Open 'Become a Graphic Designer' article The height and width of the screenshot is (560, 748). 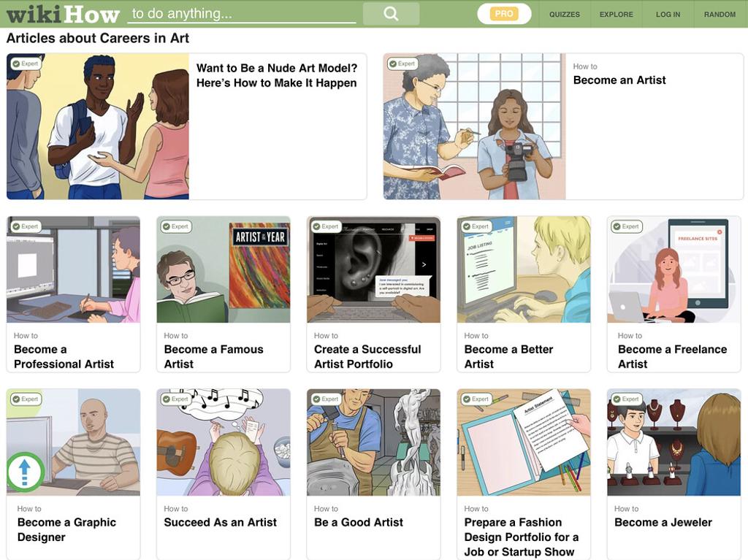pyautogui.click(x=66, y=529)
